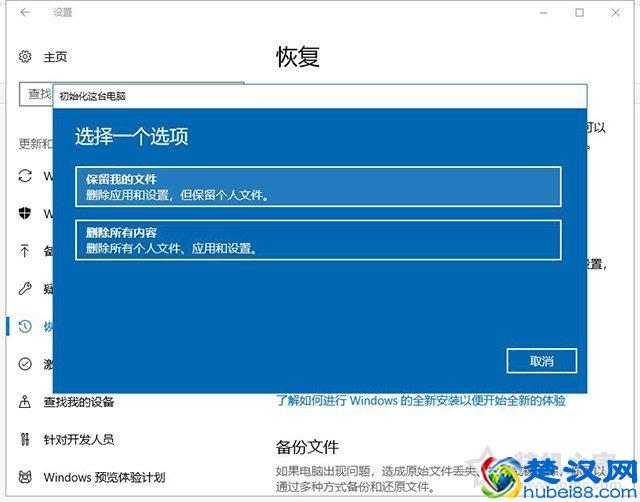This screenshot has width=640, height=502.
Task: Select the backup upload arrow icon
Action: tap(25, 251)
